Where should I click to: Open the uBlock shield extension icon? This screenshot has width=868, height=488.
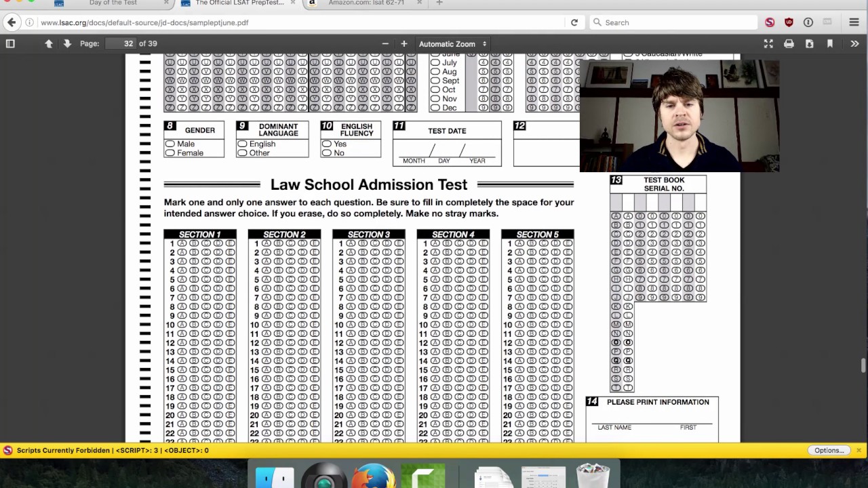[x=789, y=22]
